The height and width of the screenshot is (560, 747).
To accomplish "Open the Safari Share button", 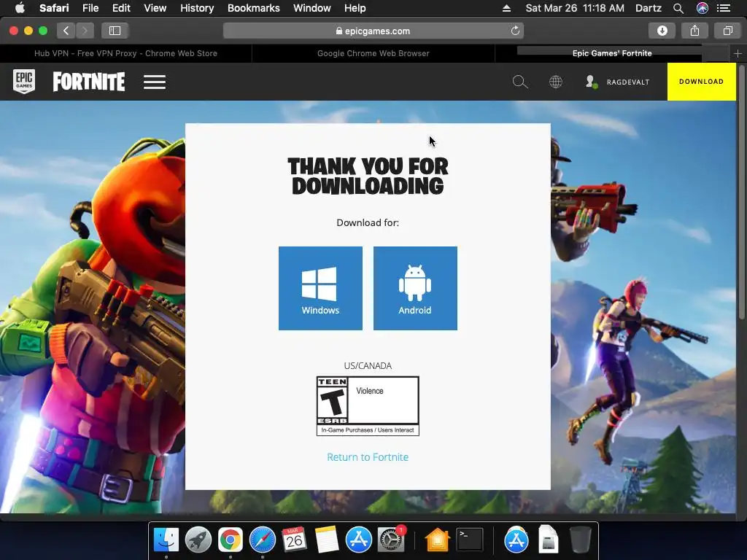I will coord(694,31).
